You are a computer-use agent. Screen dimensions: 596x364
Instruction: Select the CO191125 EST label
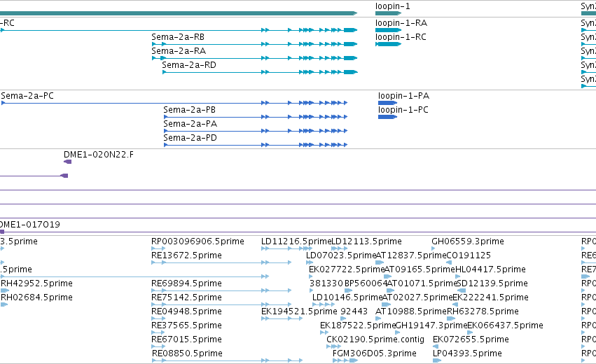click(x=469, y=255)
